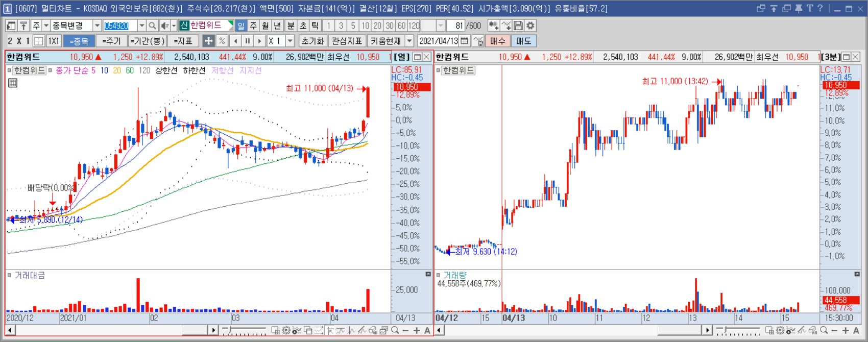Image resolution: width=868 pixels, height=342 pixels.
Task: Step chart backward with left triangle button
Action: point(235,41)
